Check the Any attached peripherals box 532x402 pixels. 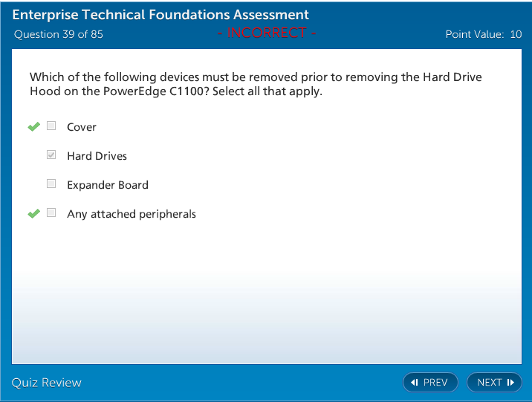point(51,213)
